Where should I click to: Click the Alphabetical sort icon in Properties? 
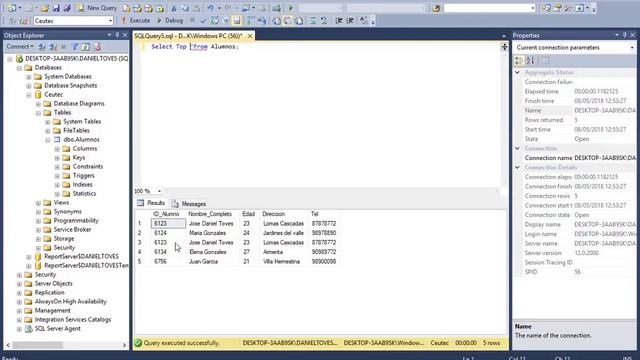point(531,60)
